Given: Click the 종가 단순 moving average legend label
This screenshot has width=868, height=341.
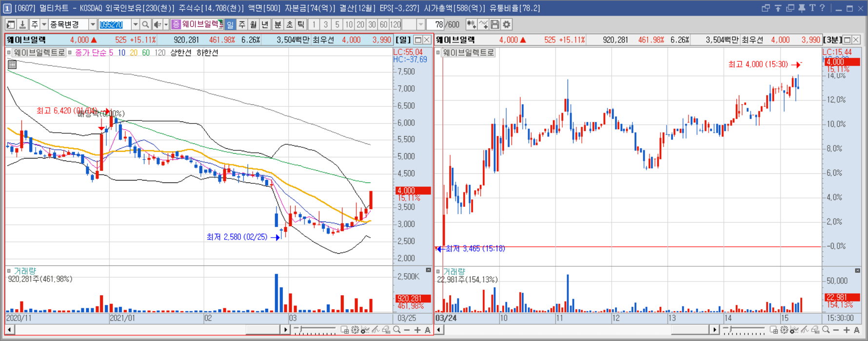Looking at the screenshot, I should (91, 53).
